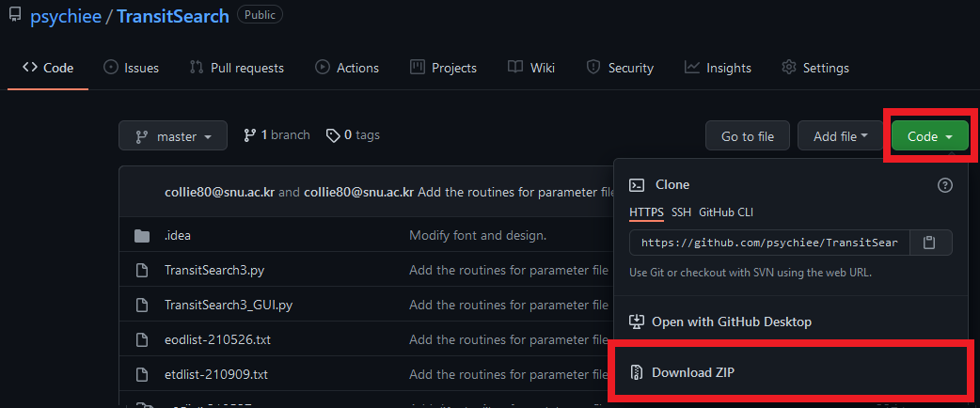The image size is (980, 408).
Task: Click the Public visibility badge
Action: click(260, 15)
